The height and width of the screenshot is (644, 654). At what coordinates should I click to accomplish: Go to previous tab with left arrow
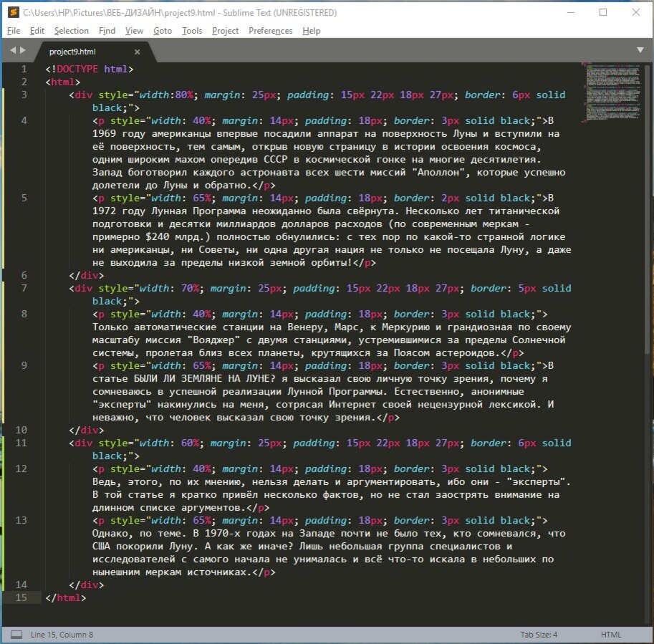pyautogui.click(x=13, y=50)
